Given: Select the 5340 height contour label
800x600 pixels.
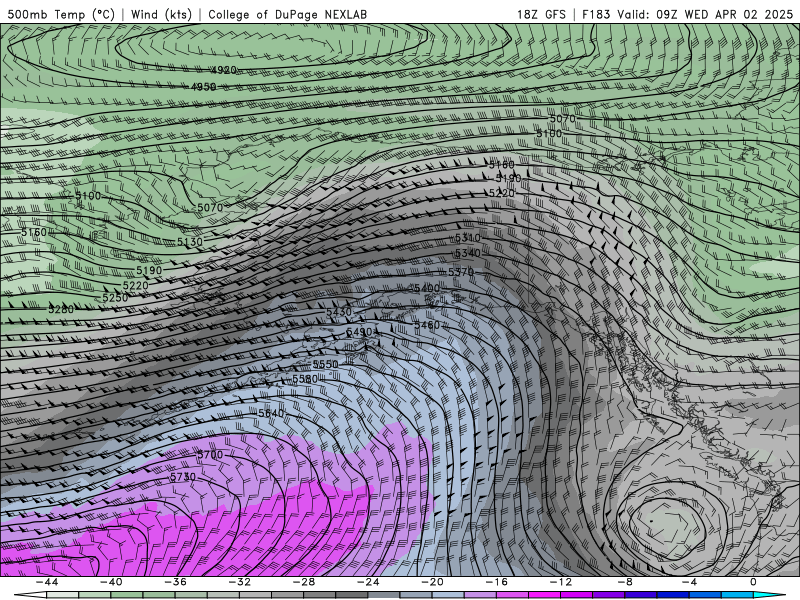Looking at the screenshot, I should pyautogui.click(x=467, y=253).
